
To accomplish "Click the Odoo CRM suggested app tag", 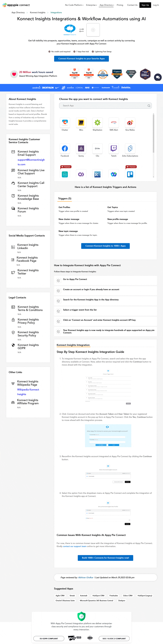I will [x=128, y=595].
